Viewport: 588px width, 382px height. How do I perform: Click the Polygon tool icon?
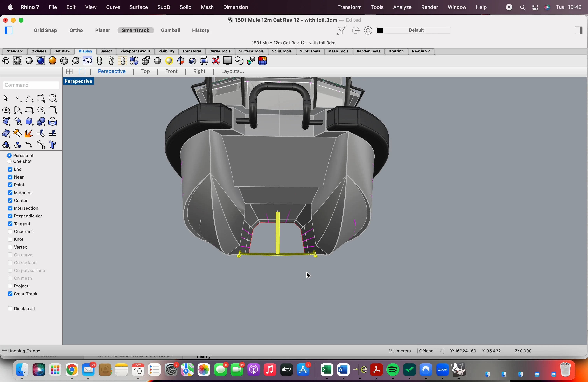[41, 110]
